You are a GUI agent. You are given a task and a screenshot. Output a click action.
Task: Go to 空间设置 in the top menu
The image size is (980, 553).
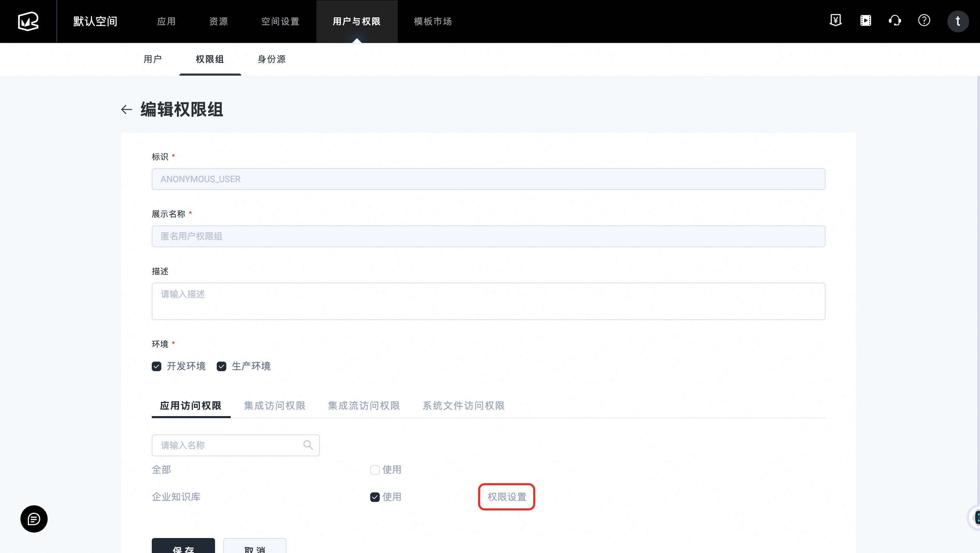tap(280, 21)
